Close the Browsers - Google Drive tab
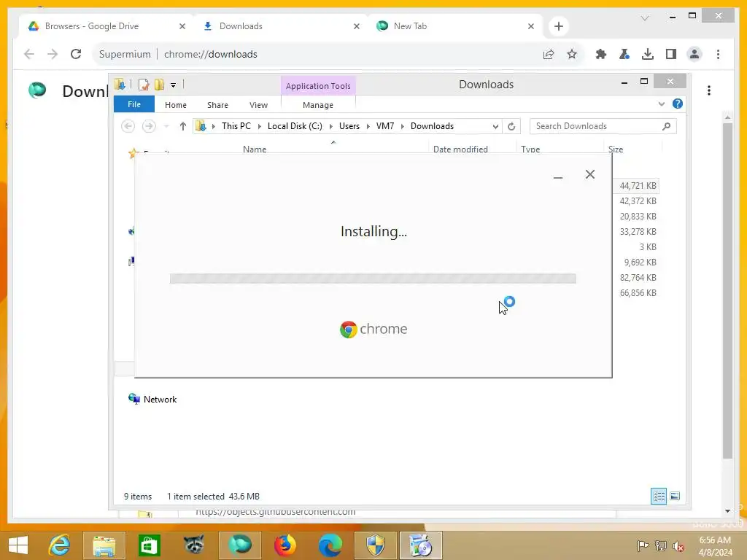The height and width of the screenshot is (560, 747). [182, 26]
